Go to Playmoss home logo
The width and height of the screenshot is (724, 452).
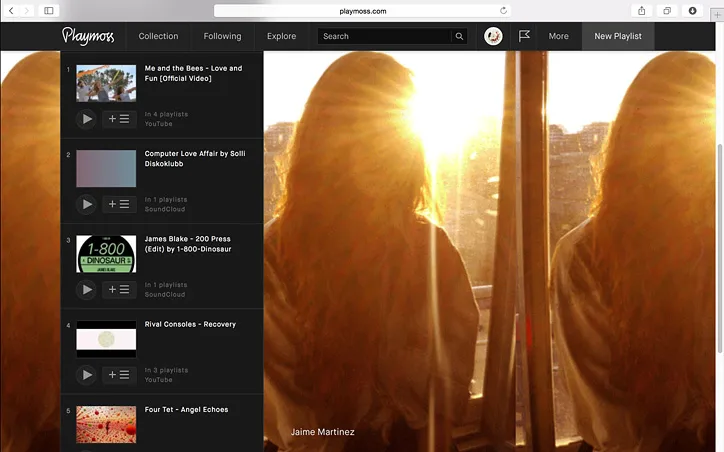[88, 36]
